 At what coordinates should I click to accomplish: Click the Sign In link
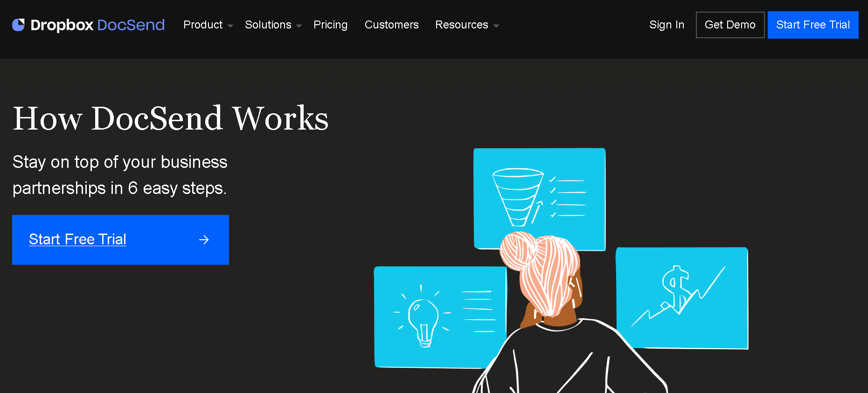(667, 25)
